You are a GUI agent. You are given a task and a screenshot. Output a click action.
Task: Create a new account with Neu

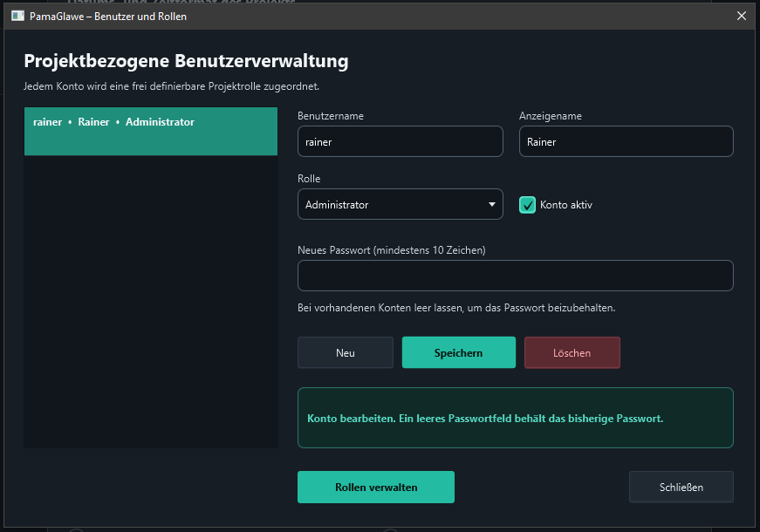(346, 352)
